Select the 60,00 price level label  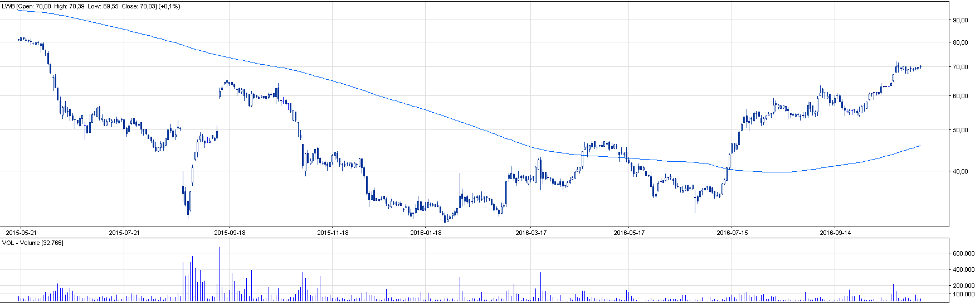coord(960,96)
